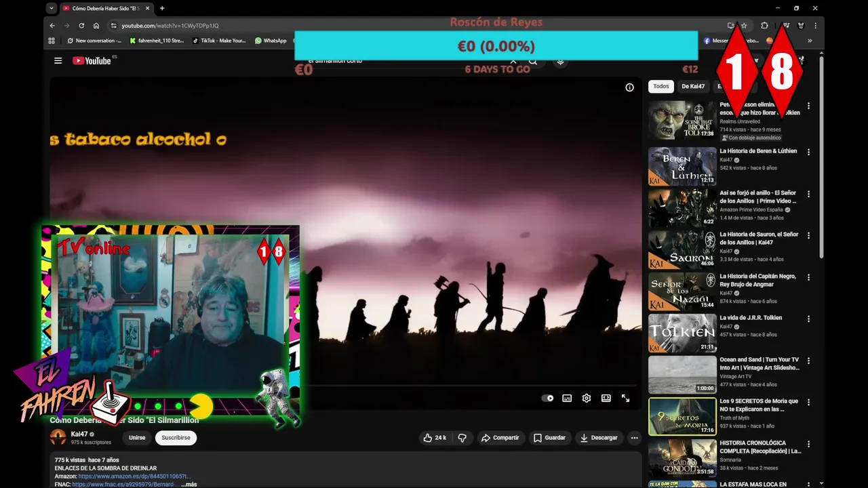Toggle subtitles in the video player
Screen dimensions: 868x488
coord(567,399)
